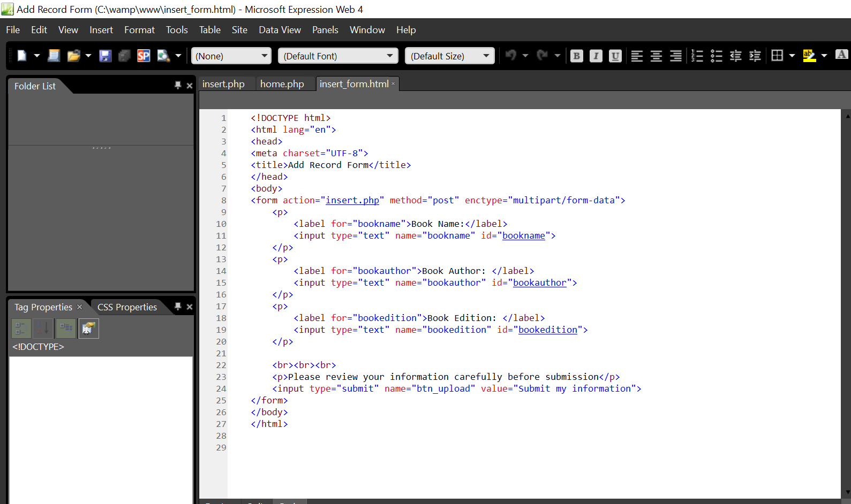Screen dimensions: 851x504
Task: Click the Save All icon
Action: click(x=124, y=56)
